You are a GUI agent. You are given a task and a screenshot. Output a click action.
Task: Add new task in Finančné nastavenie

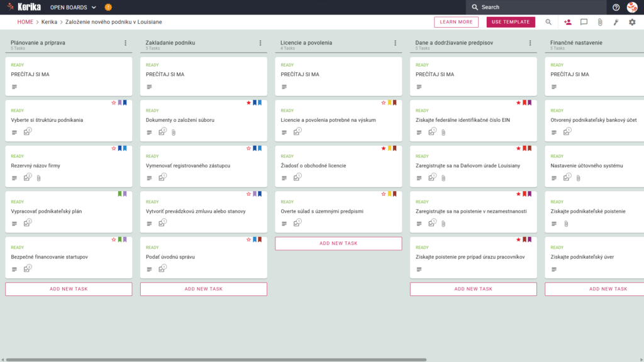[594, 289]
